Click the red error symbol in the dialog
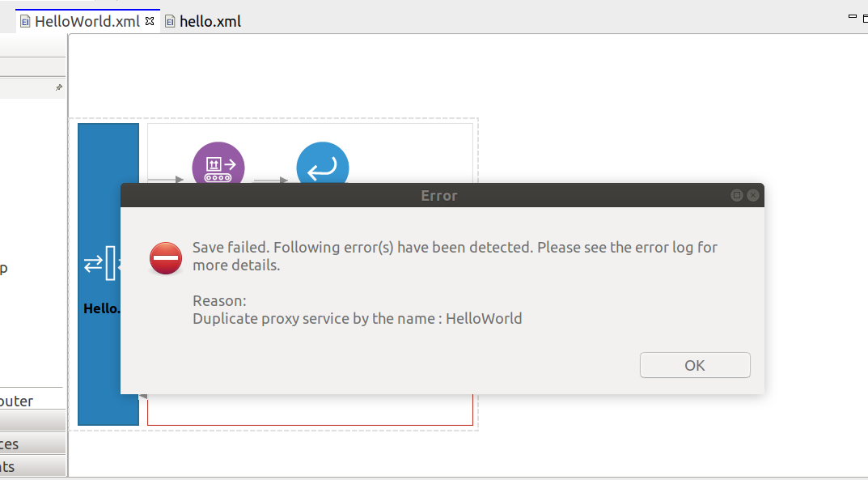 (165, 258)
